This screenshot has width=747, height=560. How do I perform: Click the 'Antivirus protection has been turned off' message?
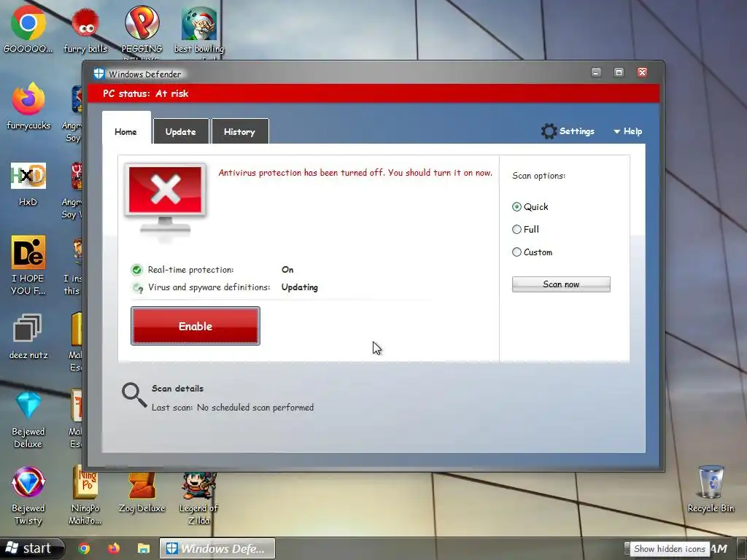tap(355, 172)
